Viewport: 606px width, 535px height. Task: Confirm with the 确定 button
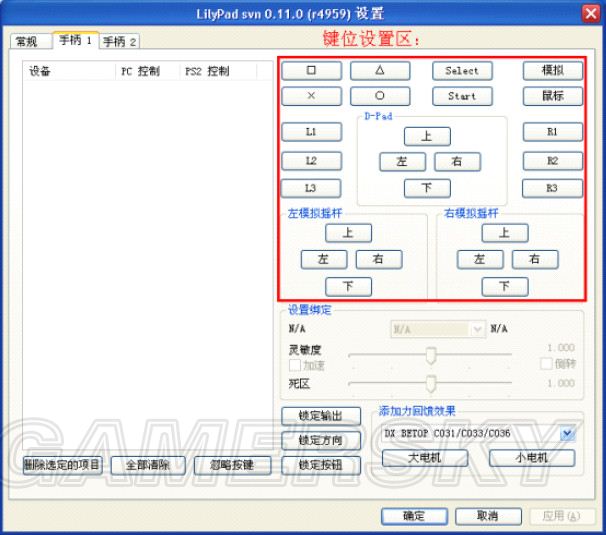(x=415, y=516)
